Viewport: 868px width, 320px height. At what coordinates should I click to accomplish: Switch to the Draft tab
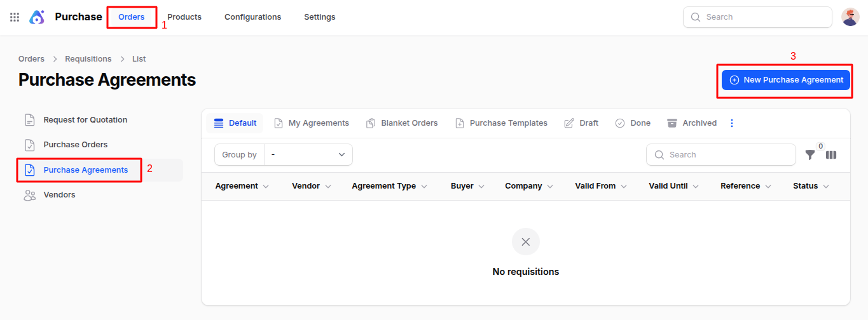581,123
